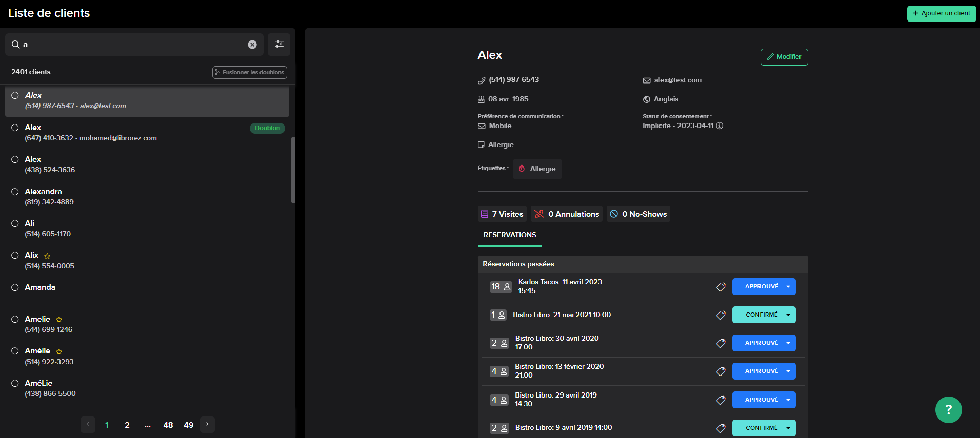
Task: Select the radio button for Alexandra
Action: tap(15, 192)
